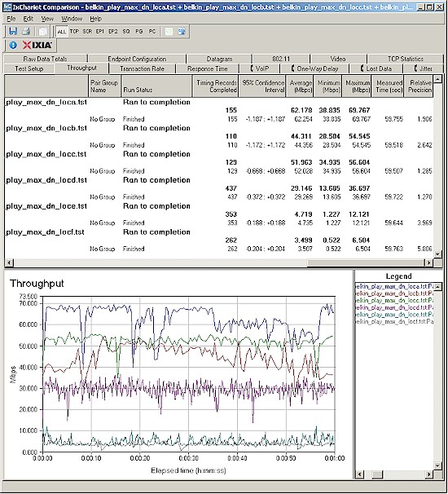The image size is (448, 494).
Task: Switch to the Response Time tab
Action: click(208, 68)
